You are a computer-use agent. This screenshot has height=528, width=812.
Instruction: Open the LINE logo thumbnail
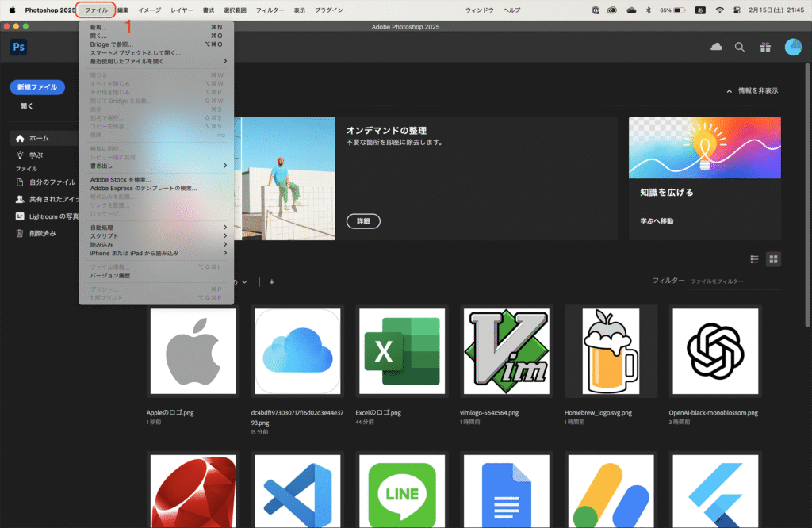tap(402, 491)
